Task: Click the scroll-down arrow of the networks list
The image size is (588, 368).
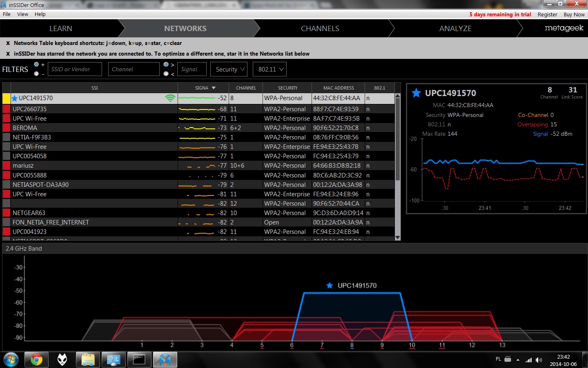Action: tap(398, 238)
